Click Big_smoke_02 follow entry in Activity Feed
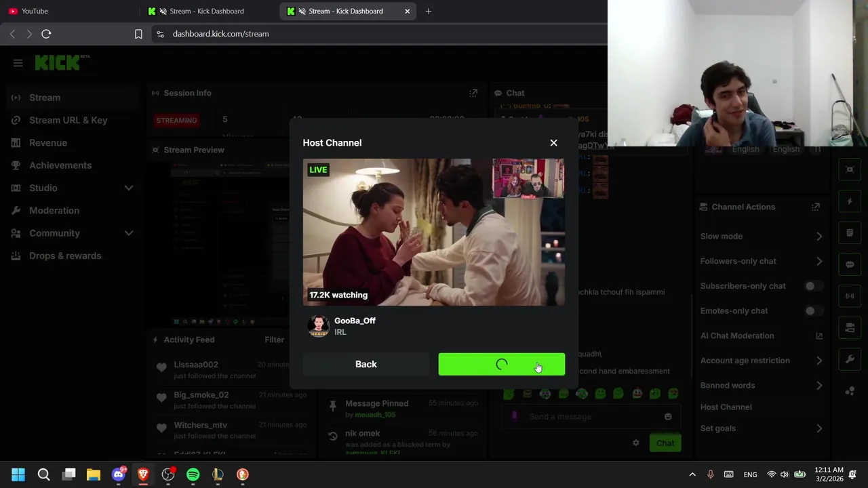Screen dimensions: 868x488 [231, 400]
